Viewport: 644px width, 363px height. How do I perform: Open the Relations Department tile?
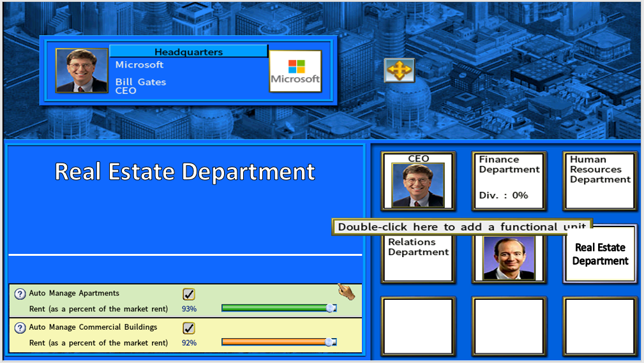tap(418, 258)
